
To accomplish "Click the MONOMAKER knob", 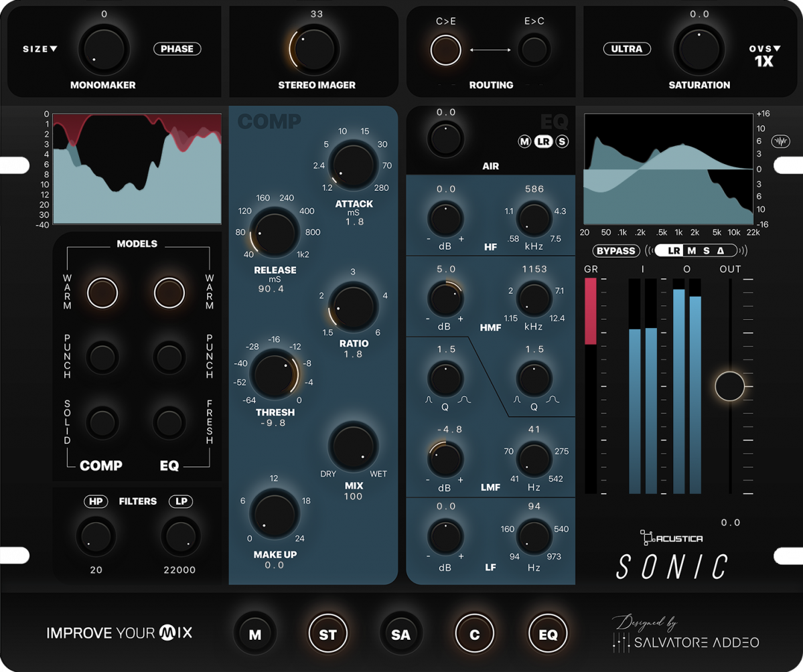I will [x=104, y=50].
